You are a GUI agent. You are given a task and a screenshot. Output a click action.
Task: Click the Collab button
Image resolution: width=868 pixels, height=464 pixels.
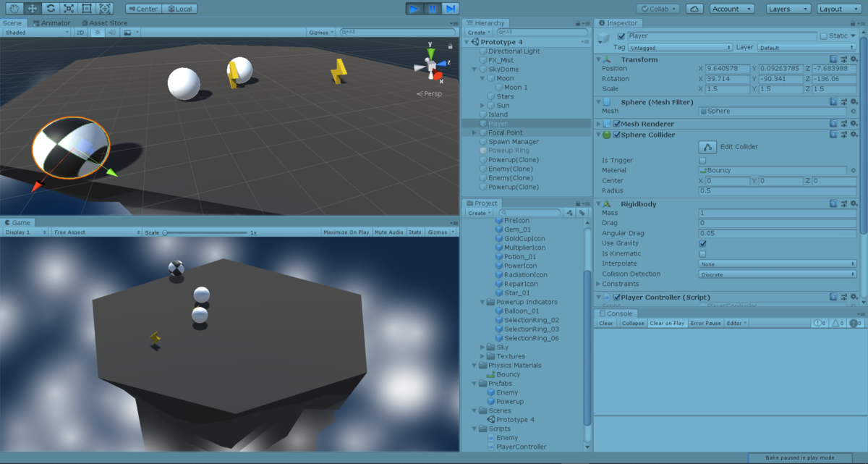pos(658,9)
